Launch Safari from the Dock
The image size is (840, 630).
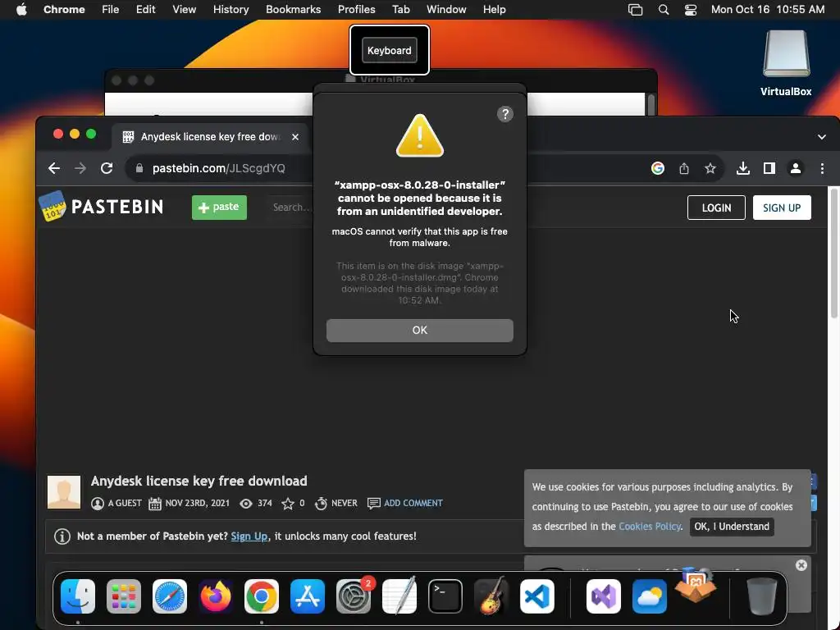170,596
